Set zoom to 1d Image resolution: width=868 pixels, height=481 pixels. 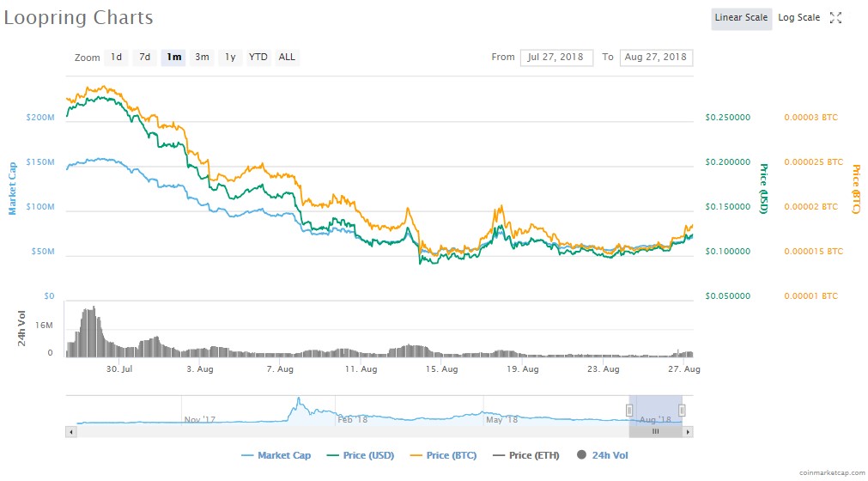tap(116, 57)
